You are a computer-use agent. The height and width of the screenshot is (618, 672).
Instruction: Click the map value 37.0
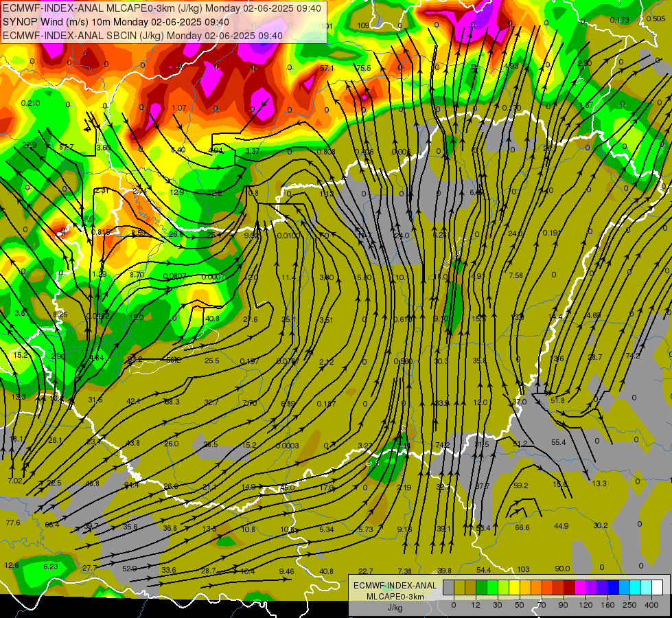pyautogui.click(x=520, y=402)
